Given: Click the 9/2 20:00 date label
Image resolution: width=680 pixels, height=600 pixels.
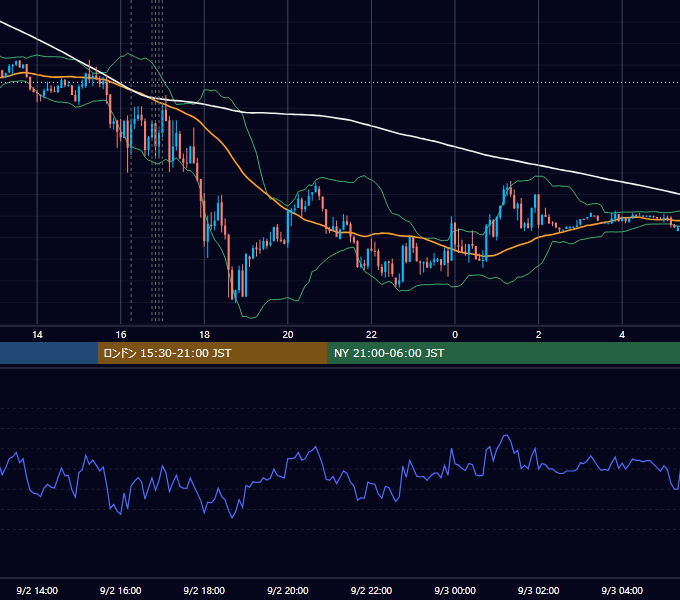Looking at the screenshot, I should (x=288, y=591).
